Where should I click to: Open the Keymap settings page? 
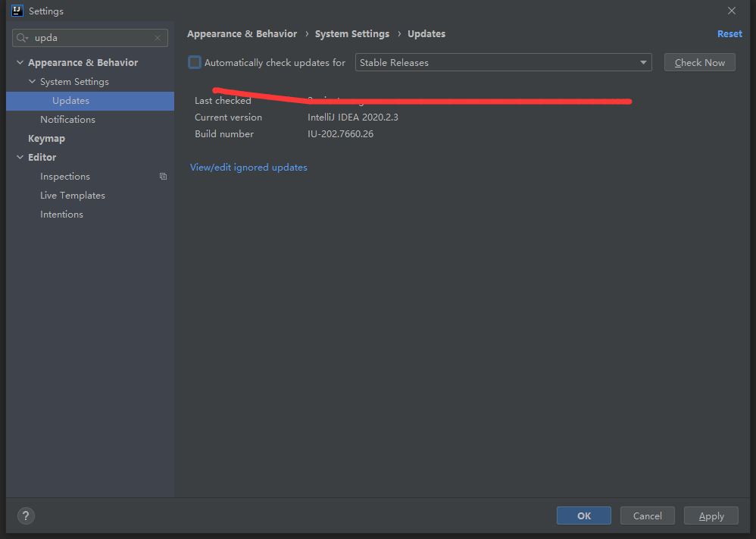pyautogui.click(x=46, y=139)
